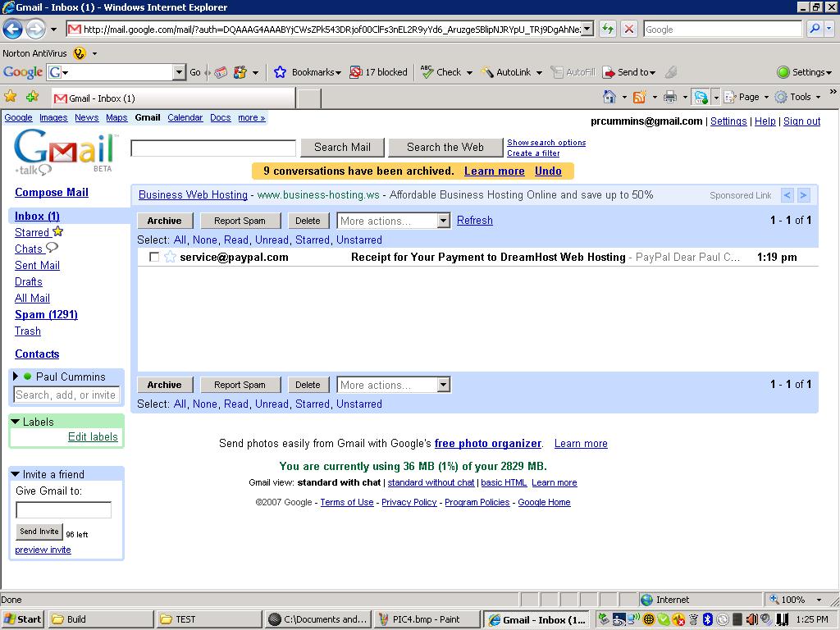The image size is (840, 630).
Task: Click the orange RSS feeds icon
Action: point(640,97)
